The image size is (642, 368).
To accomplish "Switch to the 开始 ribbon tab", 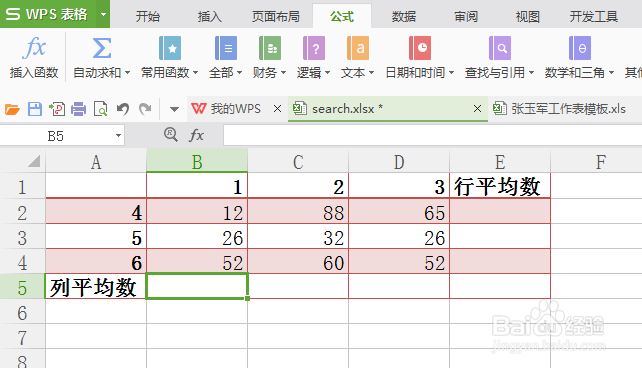I will click(x=148, y=16).
